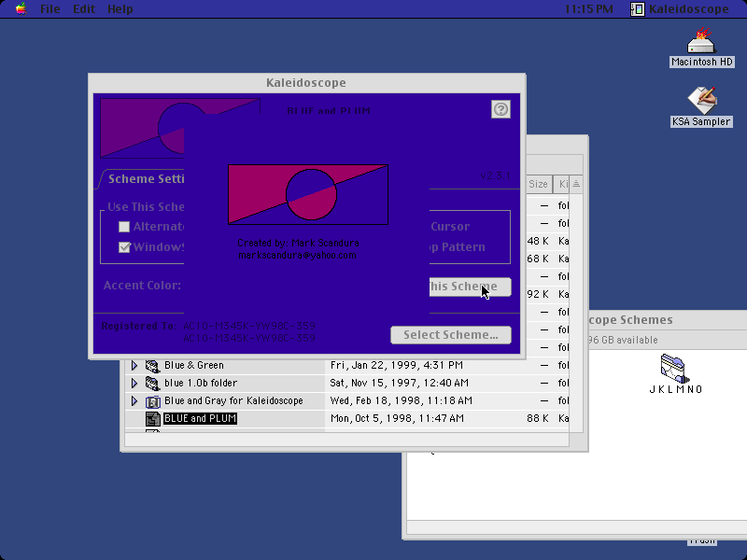Click the menu bar clock
Viewport: 747px width, 560px height.
589,8
